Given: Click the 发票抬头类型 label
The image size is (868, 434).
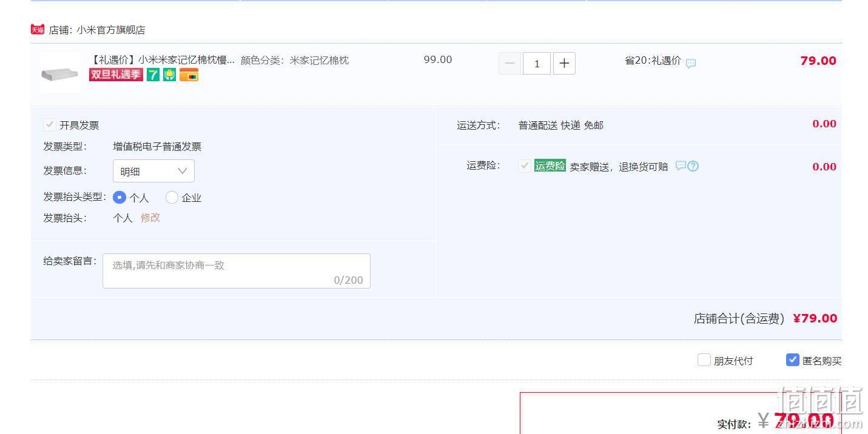Looking at the screenshot, I should (x=75, y=197).
